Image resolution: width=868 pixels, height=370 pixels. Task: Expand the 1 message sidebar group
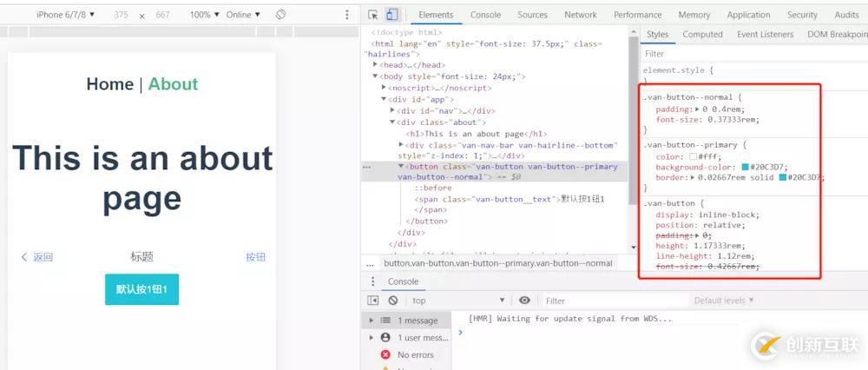tap(371, 320)
